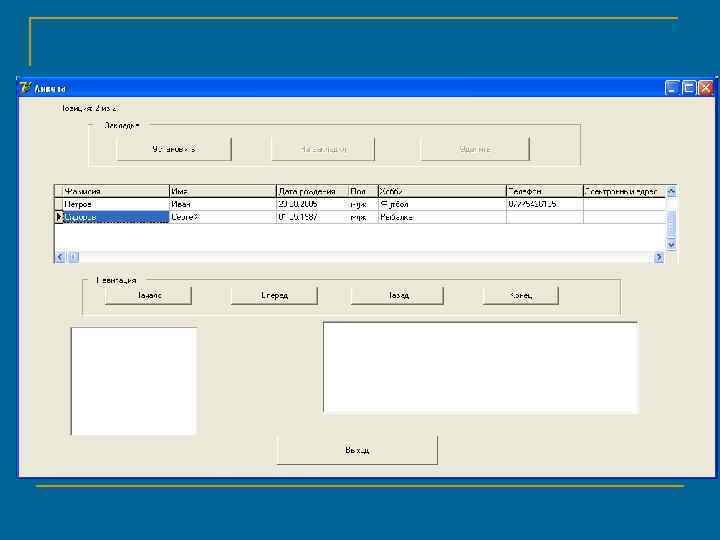Click the greyed middle button in the bookmark group
Image resolution: width=720 pixels, height=540 pixels.
coord(323,149)
